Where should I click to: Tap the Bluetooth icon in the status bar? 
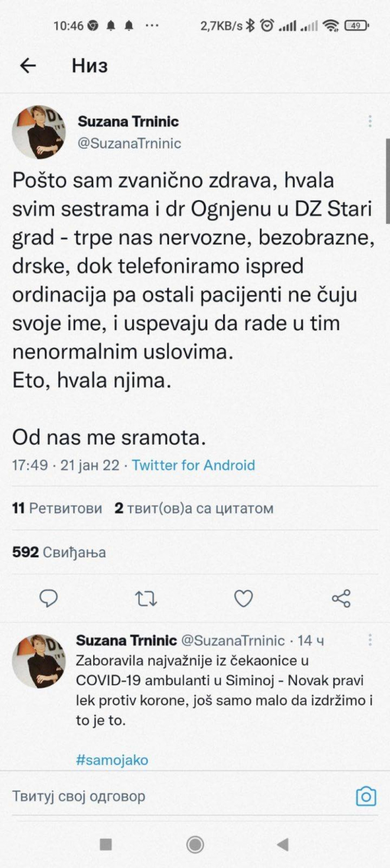250,26
